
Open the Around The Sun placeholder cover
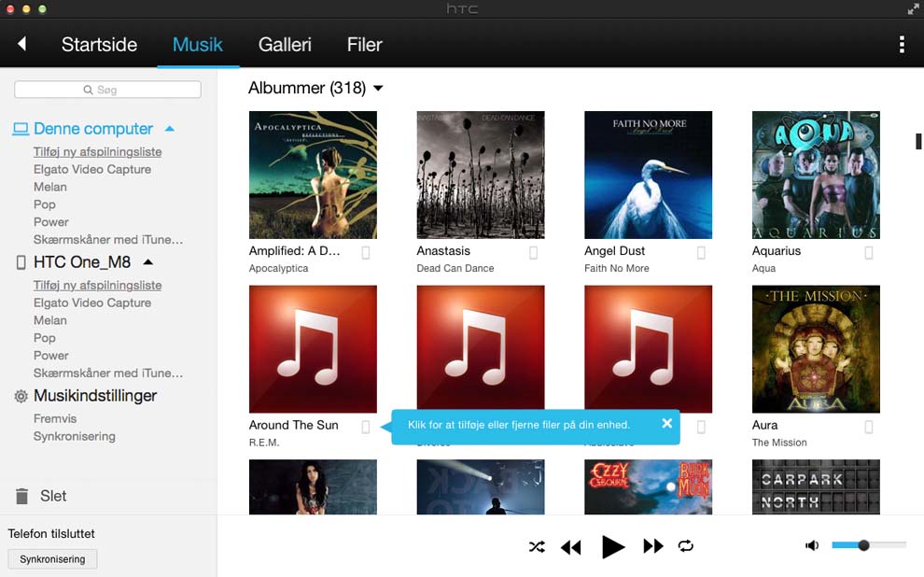click(x=313, y=349)
